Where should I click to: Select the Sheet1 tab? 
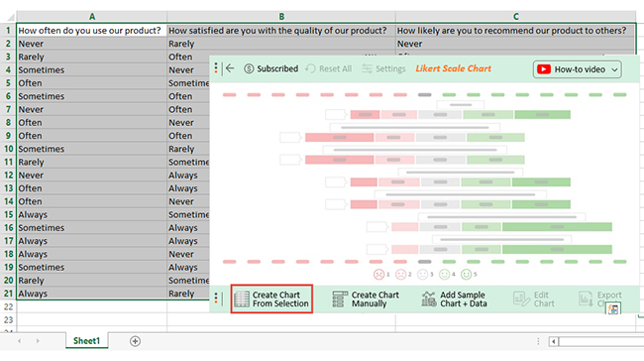point(86,341)
